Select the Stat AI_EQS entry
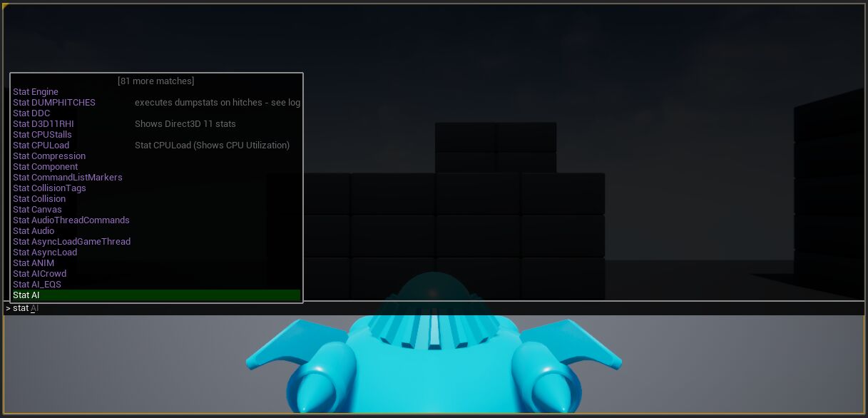This screenshot has height=418, width=868. click(38, 284)
